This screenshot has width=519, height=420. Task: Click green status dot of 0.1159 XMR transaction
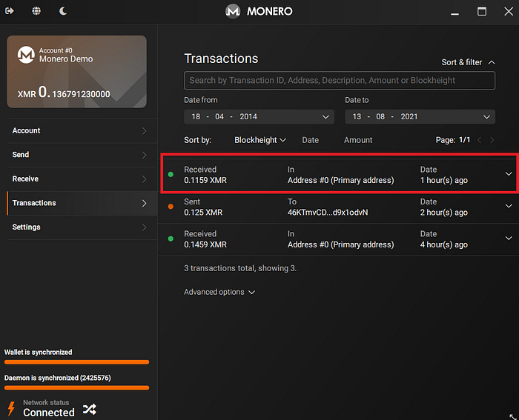tap(171, 174)
